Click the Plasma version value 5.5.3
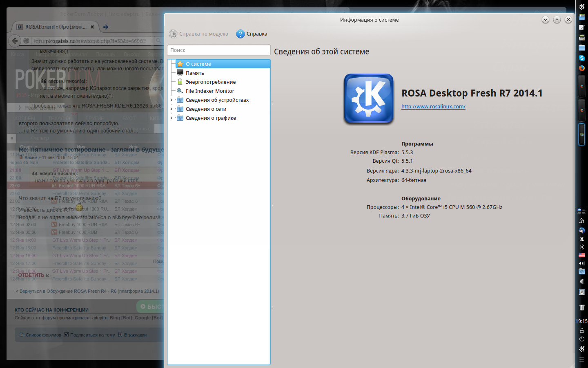The image size is (588, 368). tap(407, 153)
